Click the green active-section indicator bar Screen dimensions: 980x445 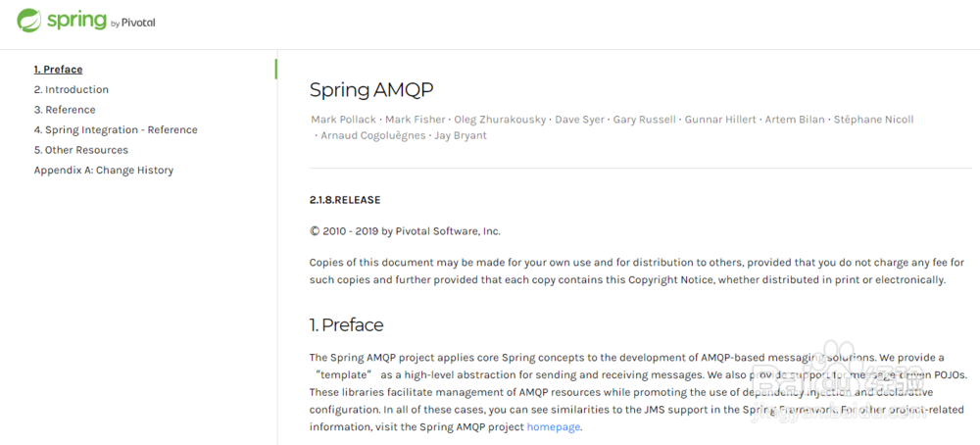click(275, 69)
